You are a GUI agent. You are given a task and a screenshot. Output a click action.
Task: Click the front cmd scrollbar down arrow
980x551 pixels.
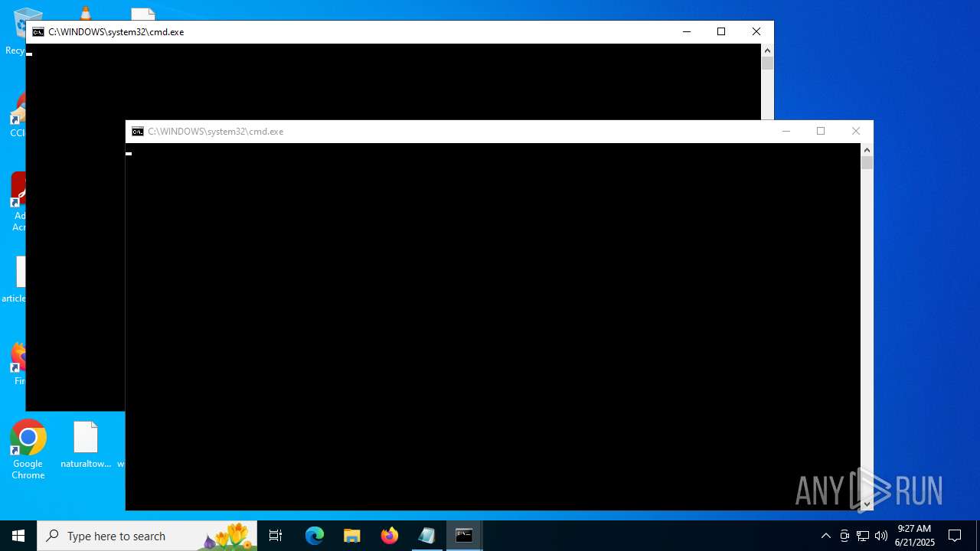coord(867,504)
